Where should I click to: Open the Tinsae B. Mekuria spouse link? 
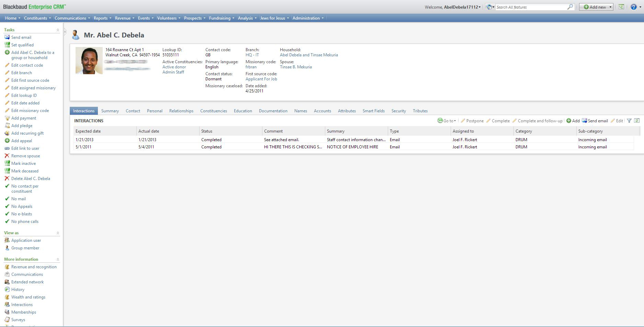pos(296,67)
